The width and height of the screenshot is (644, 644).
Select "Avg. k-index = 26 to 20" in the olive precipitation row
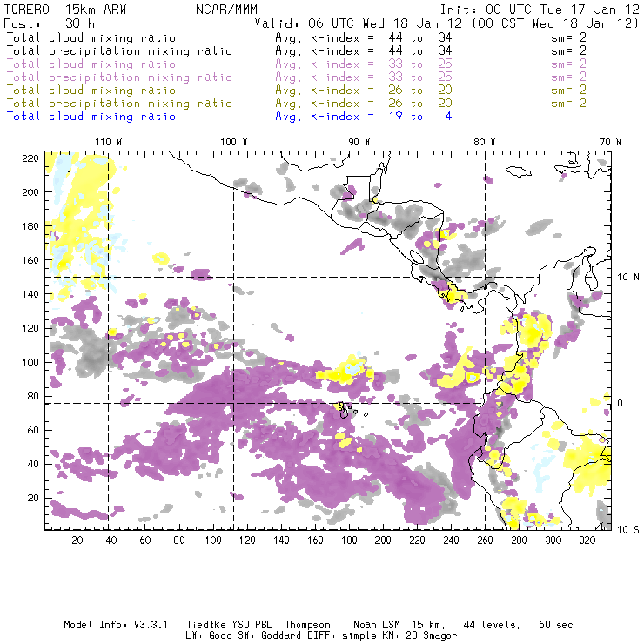pyautogui.click(x=364, y=103)
